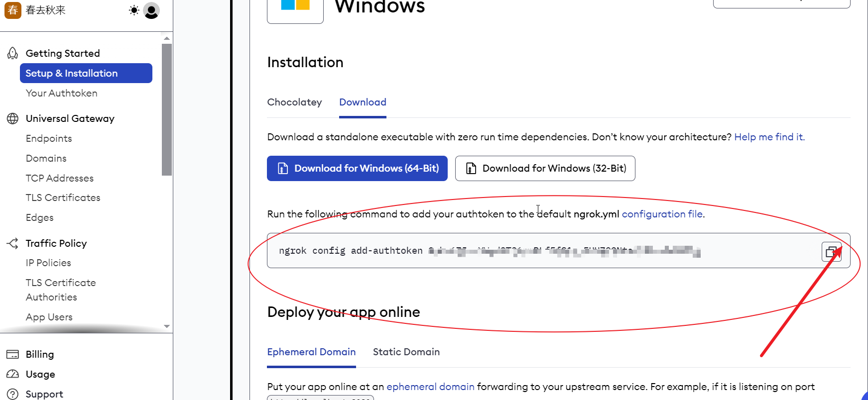This screenshot has width=868, height=400.
Task: Click the Universal Gateway globe icon
Action: (12, 118)
